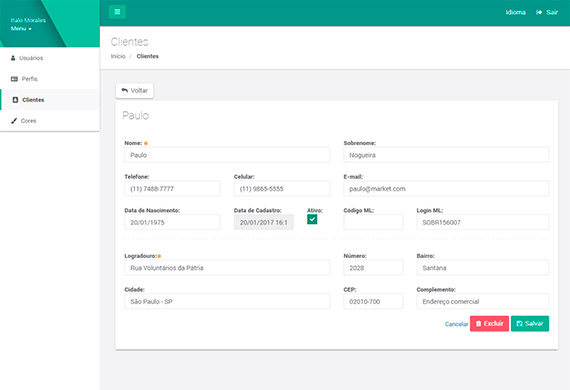Expand the Italo Morales Menu dropdown
The height and width of the screenshot is (390, 570).
(21, 29)
